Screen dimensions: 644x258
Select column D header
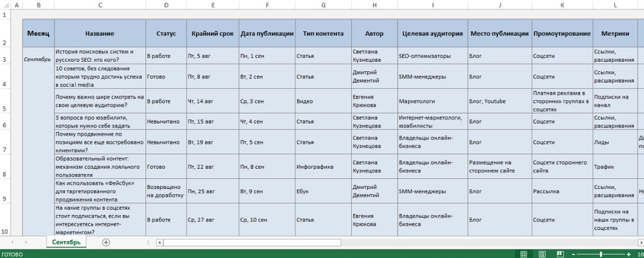(x=166, y=5)
